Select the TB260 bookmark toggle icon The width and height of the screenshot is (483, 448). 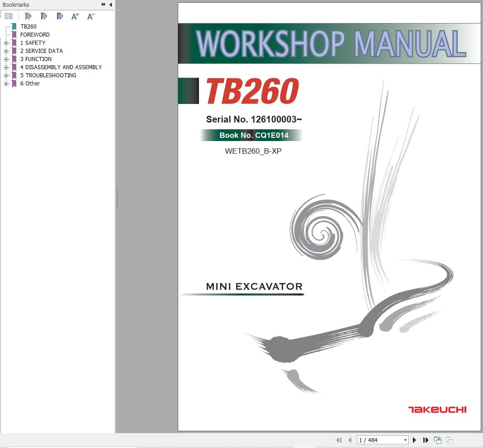click(14, 26)
